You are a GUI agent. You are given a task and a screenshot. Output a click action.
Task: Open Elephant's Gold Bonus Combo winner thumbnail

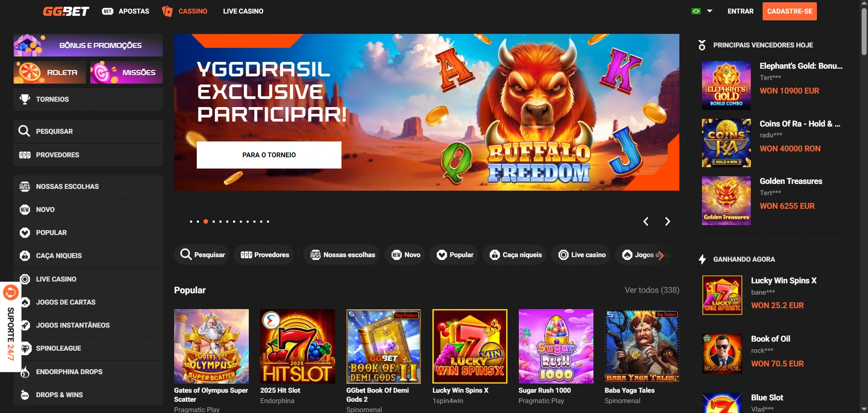pyautogui.click(x=726, y=85)
